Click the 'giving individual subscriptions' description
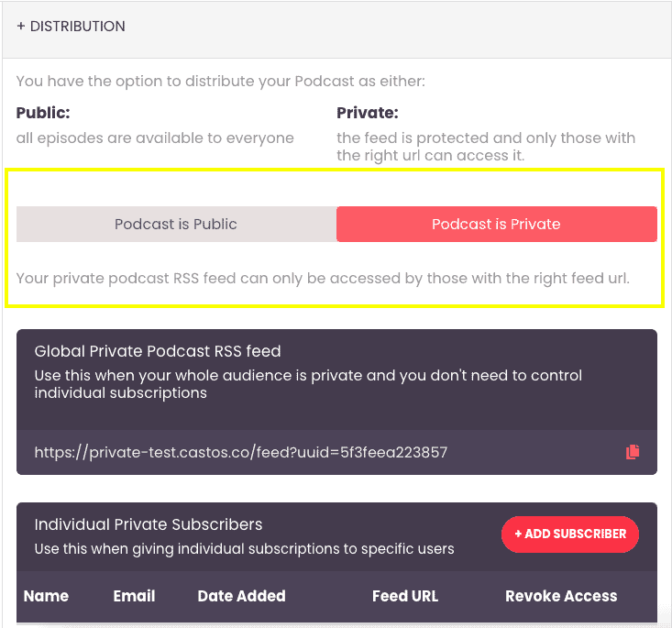Viewport: 672px width, 628px height. (x=244, y=548)
